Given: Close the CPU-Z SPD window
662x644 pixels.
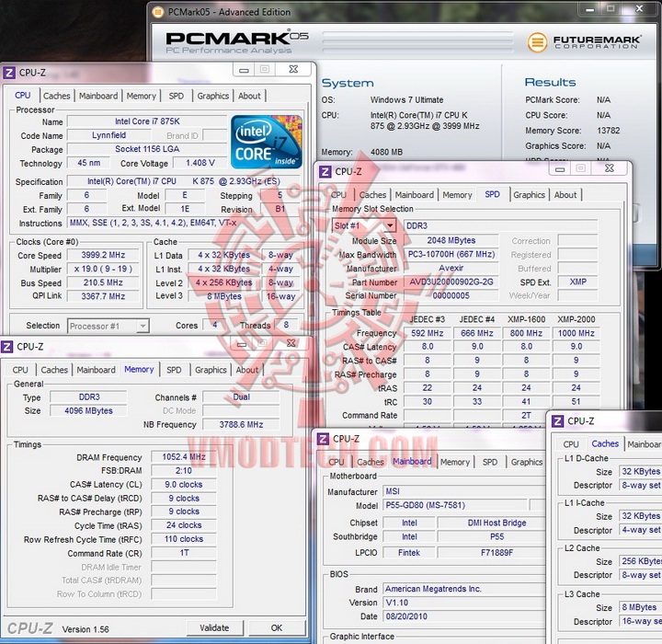Looking at the screenshot, I should 610,168.
